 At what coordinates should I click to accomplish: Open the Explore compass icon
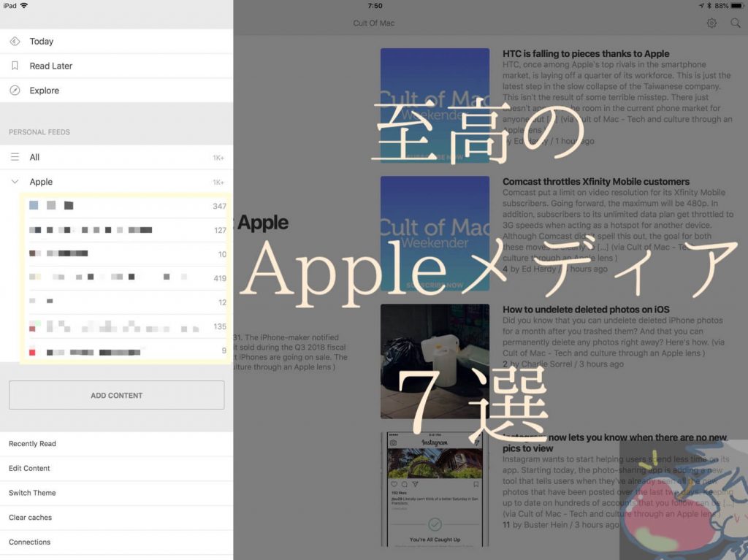15,91
